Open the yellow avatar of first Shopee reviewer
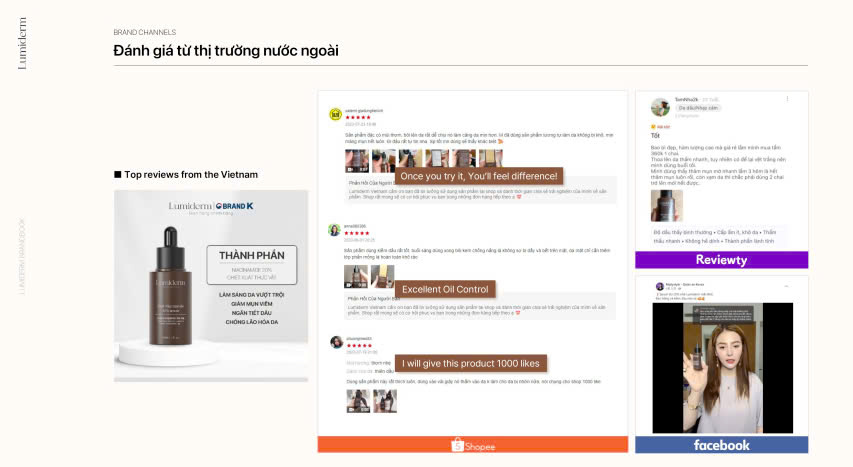Viewport: 853px width, 467px height. (x=336, y=114)
